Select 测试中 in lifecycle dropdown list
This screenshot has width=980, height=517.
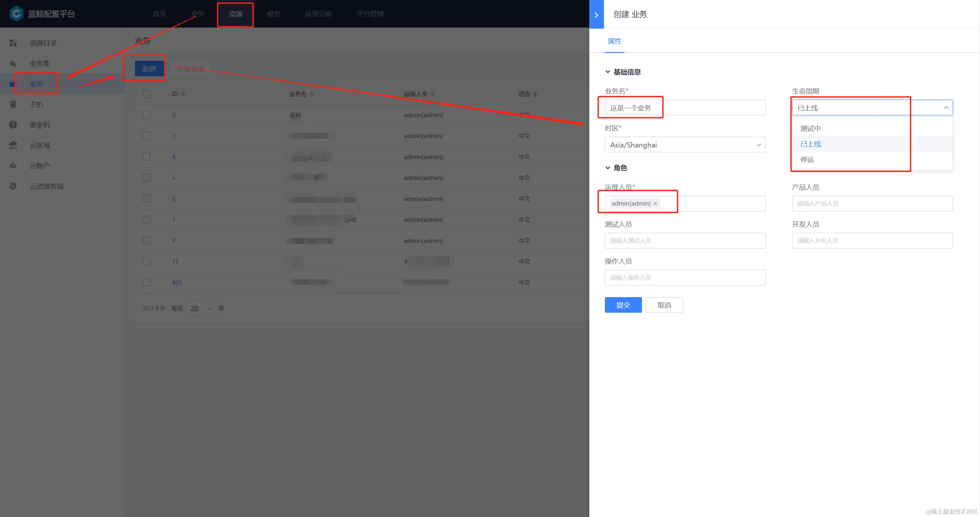click(810, 129)
